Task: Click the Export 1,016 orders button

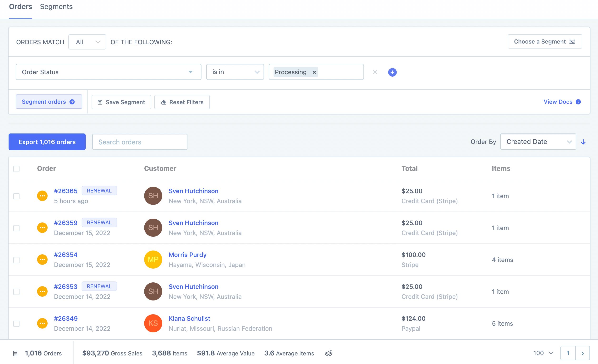Action: pyautogui.click(x=47, y=142)
